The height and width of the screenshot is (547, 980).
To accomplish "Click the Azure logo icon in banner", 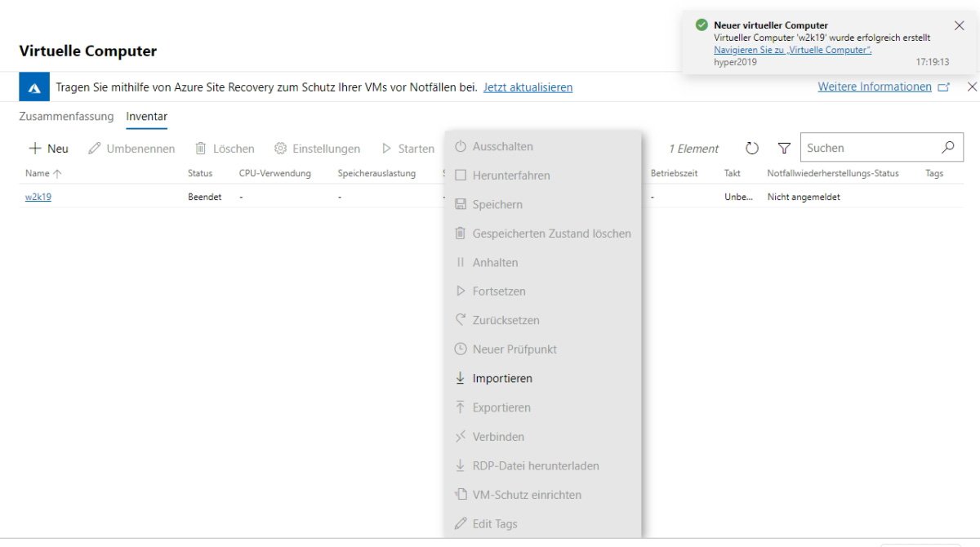I will coord(35,87).
